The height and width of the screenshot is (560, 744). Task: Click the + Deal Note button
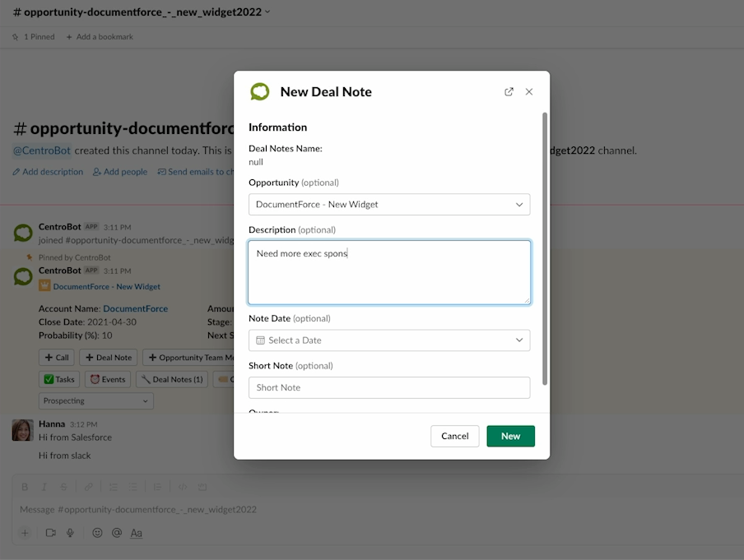tap(109, 358)
